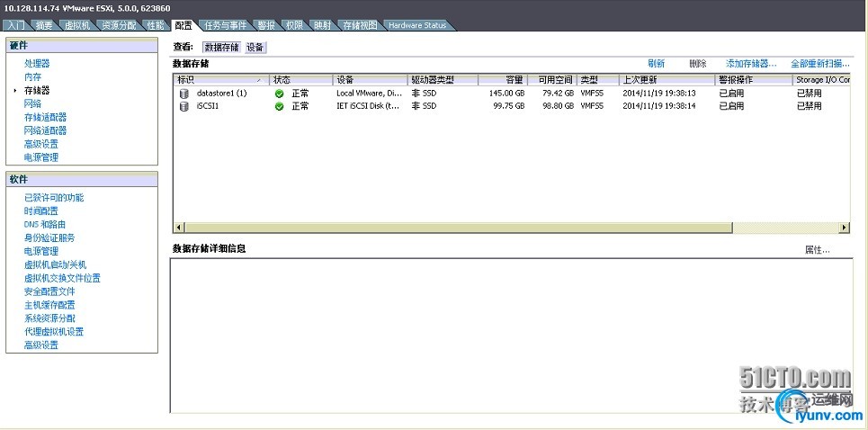Open the 虚拟机 tab
The width and height of the screenshot is (868, 430).
pyautogui.click(x=77, y=25)
